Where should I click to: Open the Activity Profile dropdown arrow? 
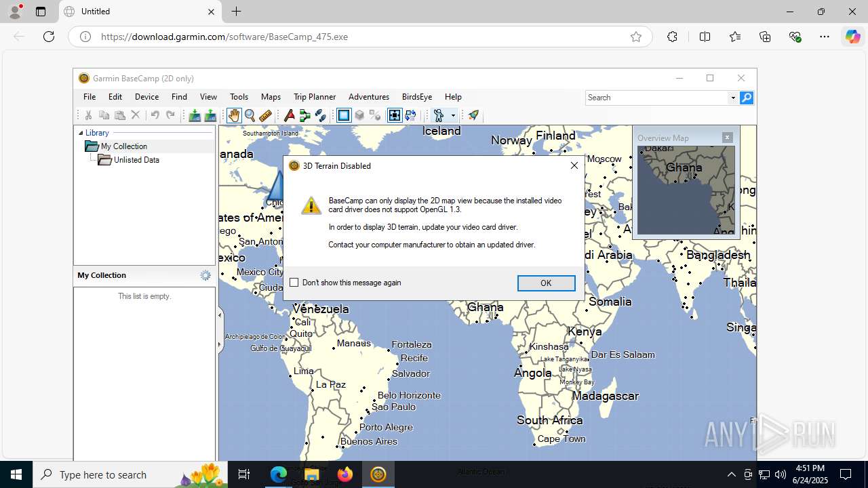[x=453, y=115]
